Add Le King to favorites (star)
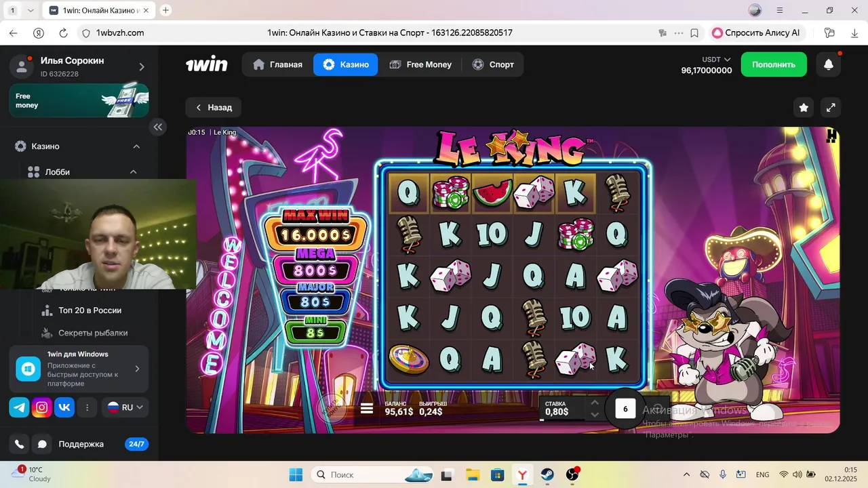This screenshot has height=488, width=868. click(x=804, y=107)
